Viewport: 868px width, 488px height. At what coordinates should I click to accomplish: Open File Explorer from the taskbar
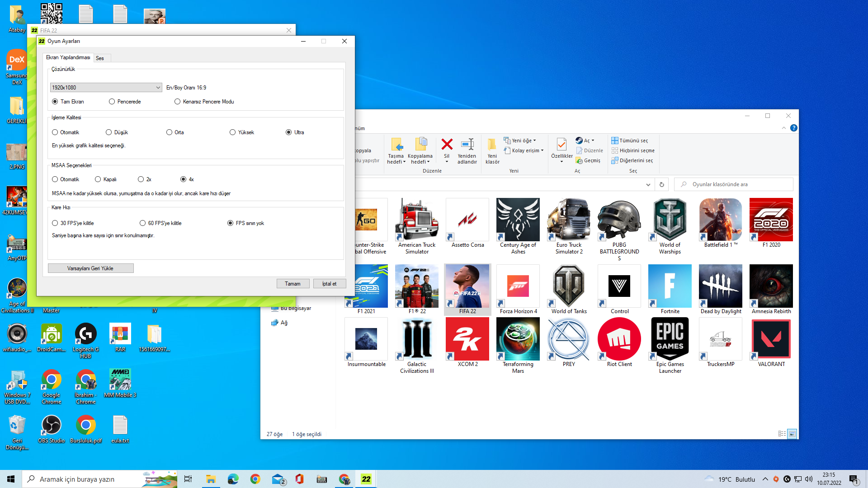tap(211, 479)
